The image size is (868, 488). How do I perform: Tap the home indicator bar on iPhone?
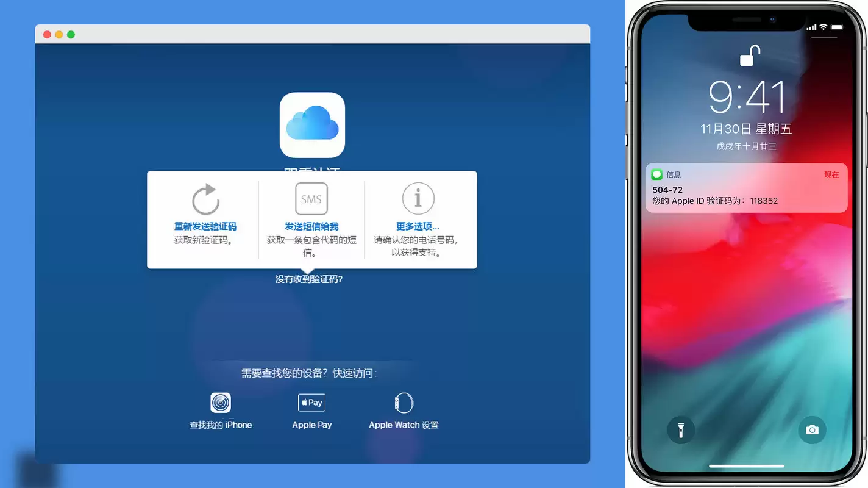pos(747,467)
